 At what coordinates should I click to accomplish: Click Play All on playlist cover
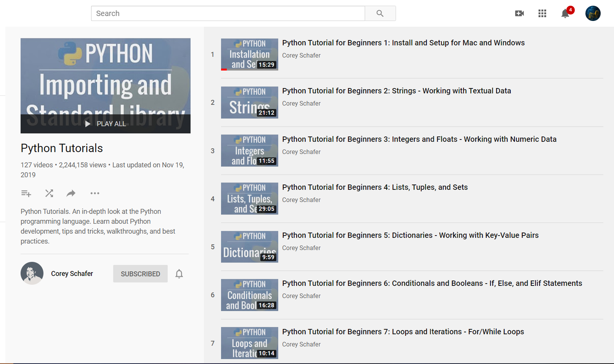tap(106, 124)
